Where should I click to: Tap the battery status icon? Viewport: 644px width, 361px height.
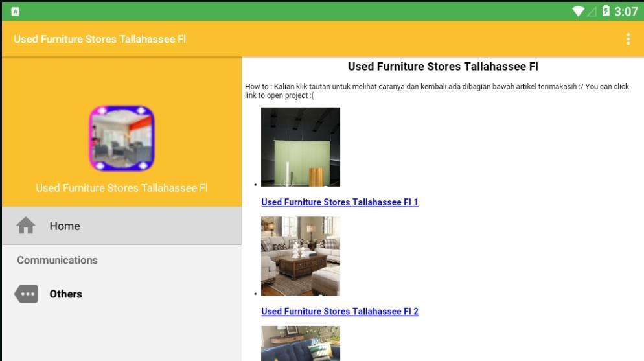(606, 11)
